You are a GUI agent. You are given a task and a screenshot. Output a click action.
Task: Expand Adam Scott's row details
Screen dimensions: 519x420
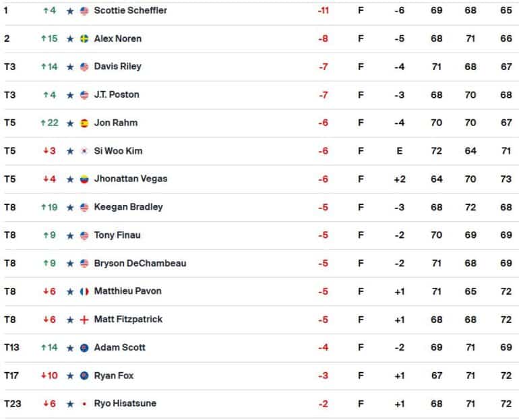tap(259, 347)
